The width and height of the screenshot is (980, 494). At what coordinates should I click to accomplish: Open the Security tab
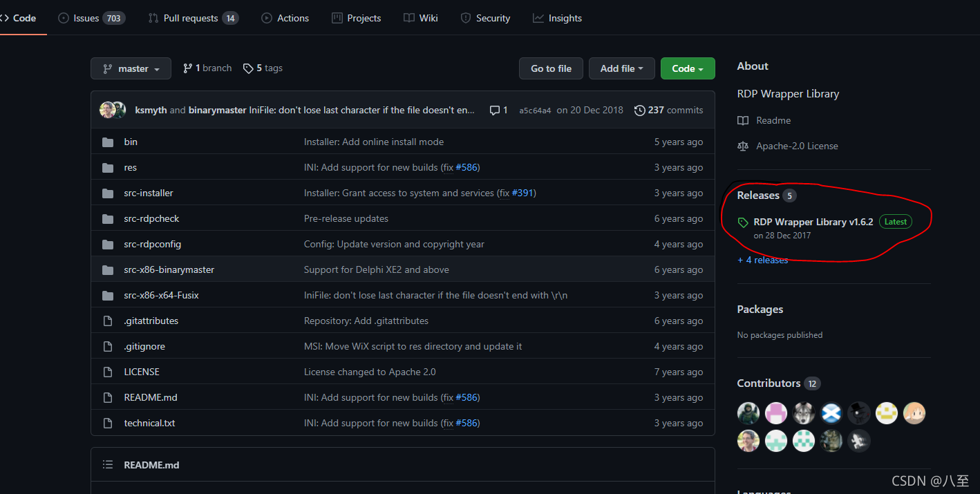(x=485, y=18)
